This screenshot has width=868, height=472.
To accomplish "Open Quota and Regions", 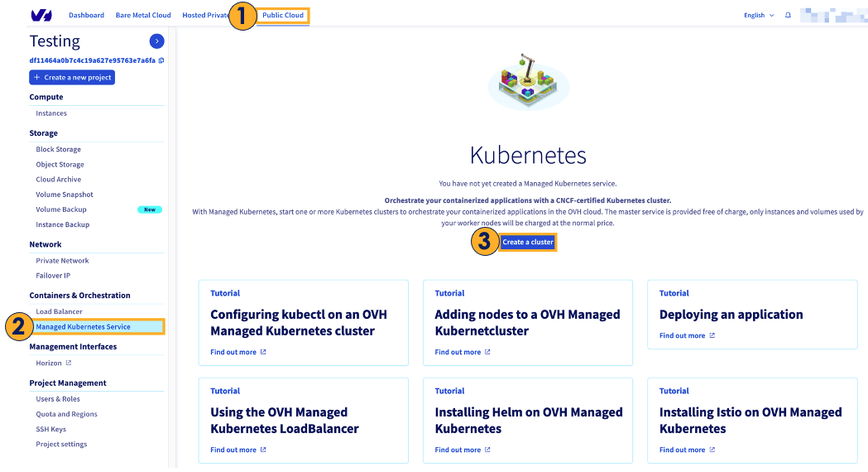I will point(66,414).
